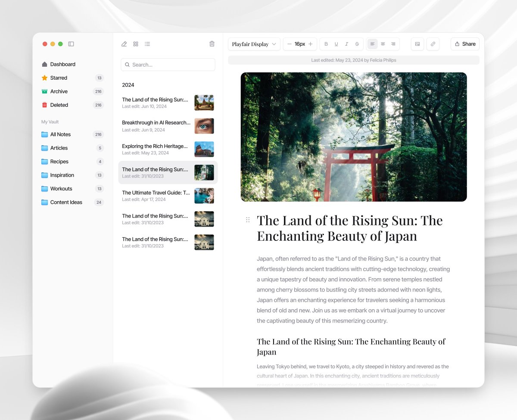Viewport: 517px width, 420px height.
Task: Toggle bold formatting
Action: 326,44
